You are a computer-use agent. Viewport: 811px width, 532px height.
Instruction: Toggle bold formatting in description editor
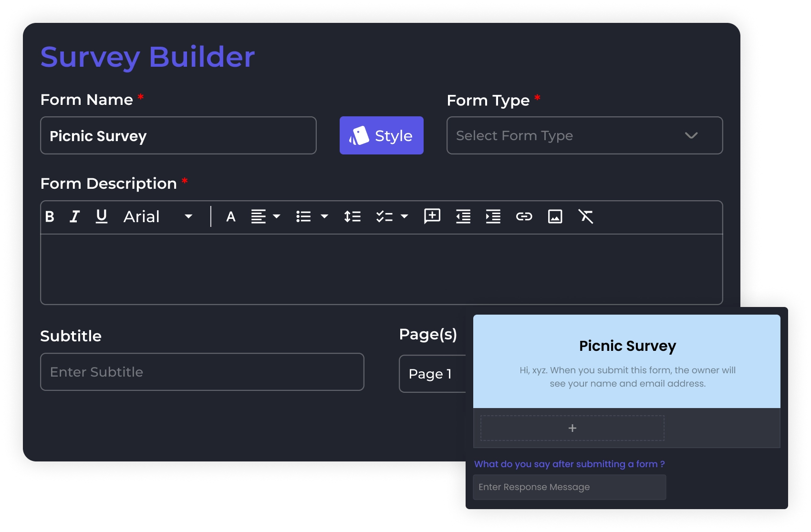tap(50, 217)
